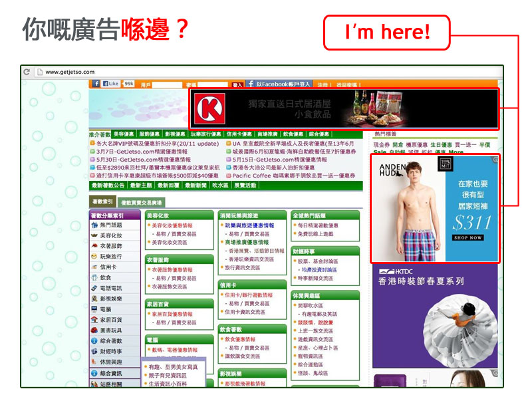Open 飲食 sidebar category icon

pos(94,277)
